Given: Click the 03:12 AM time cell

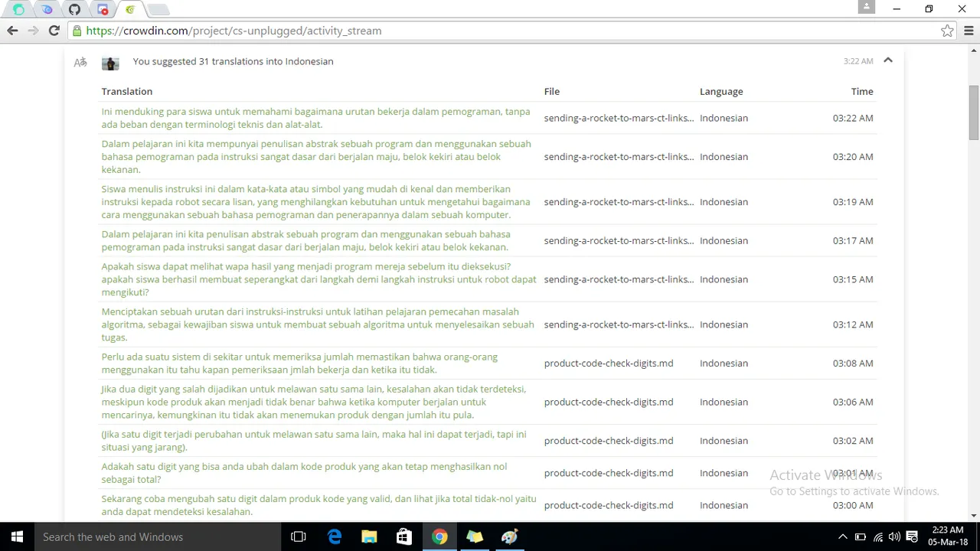Looking at the screenshot, I should [853, 324].
